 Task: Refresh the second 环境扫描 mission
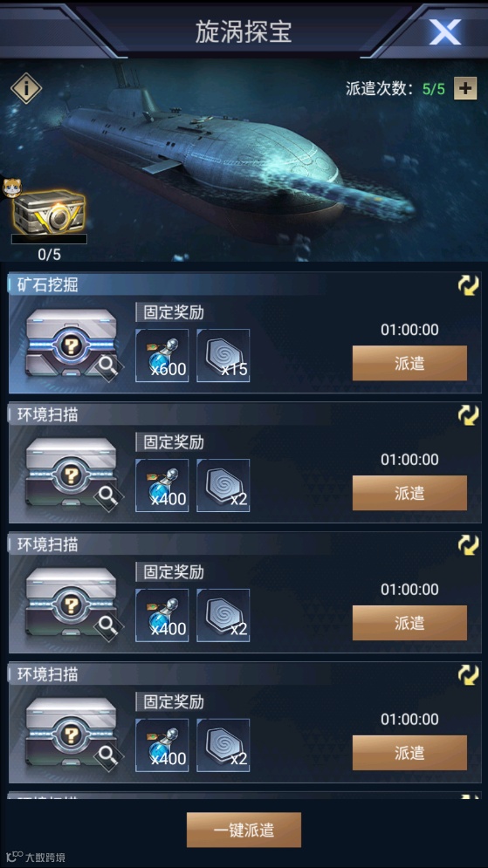point(468,544)
